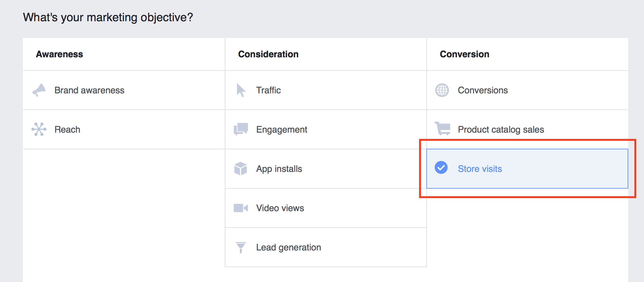Click the Product catalog sales cart icon
This screenshot has height=282, width=644.
coord(443,129)
